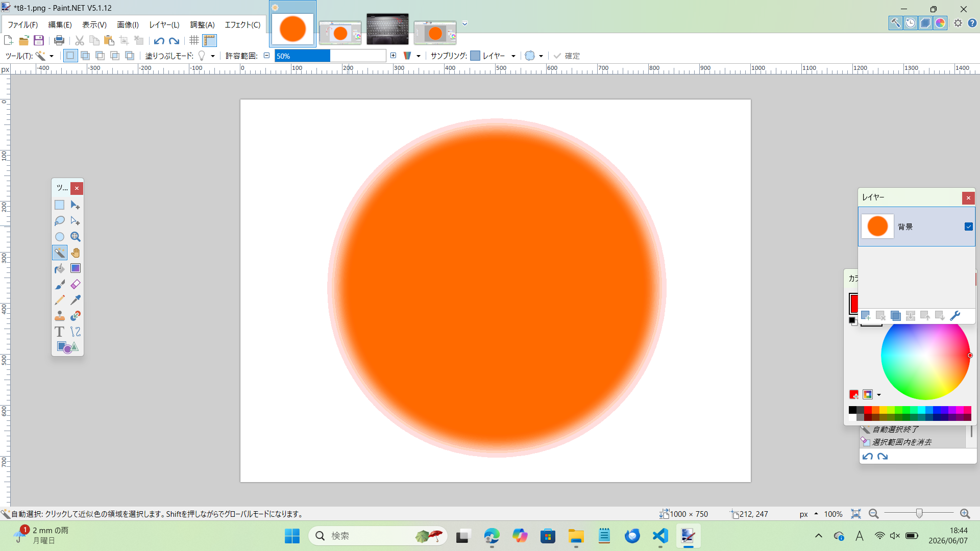The width and height of the screenshot is (980, 551).
Task: Select the Paintbrush tool
Action: (60, 284)
